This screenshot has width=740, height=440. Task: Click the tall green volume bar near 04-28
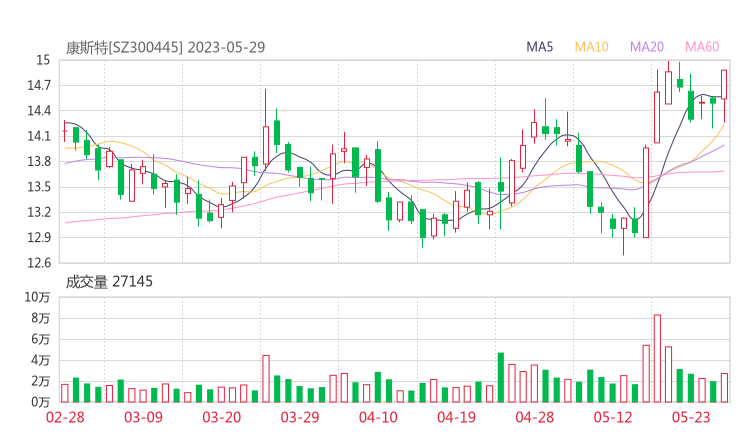point(501,377)
